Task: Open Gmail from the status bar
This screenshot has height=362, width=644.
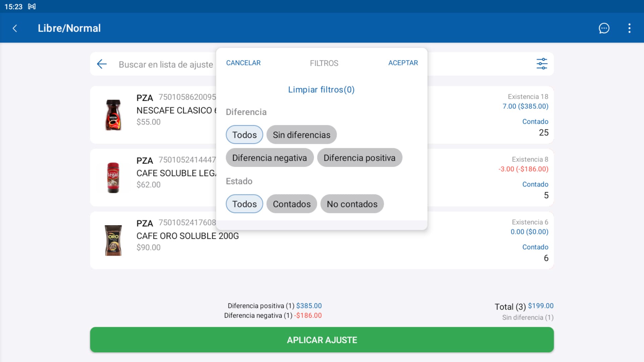Action: tap(32, 6)
